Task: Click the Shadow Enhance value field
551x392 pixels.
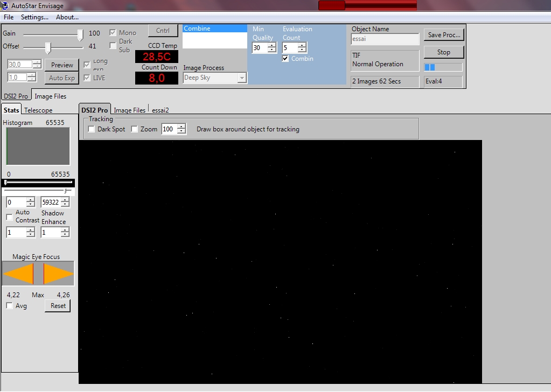Action: point(51,233)
